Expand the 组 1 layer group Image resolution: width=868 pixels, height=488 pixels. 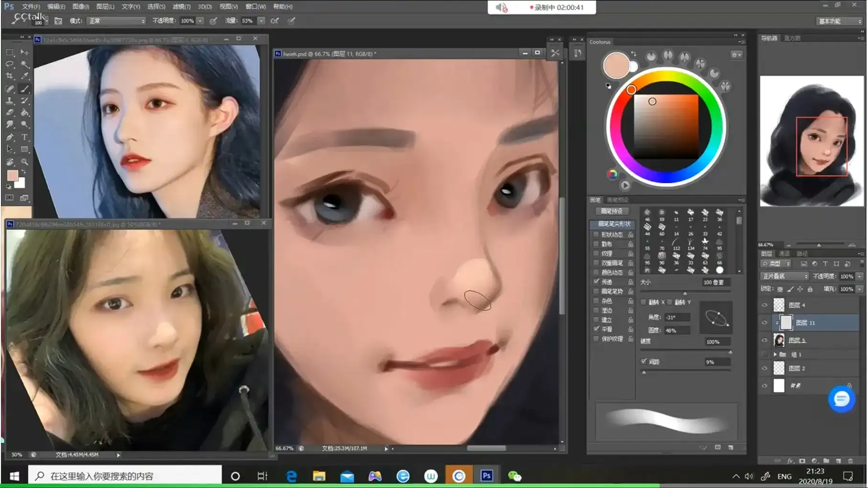(x=775, y=354)
